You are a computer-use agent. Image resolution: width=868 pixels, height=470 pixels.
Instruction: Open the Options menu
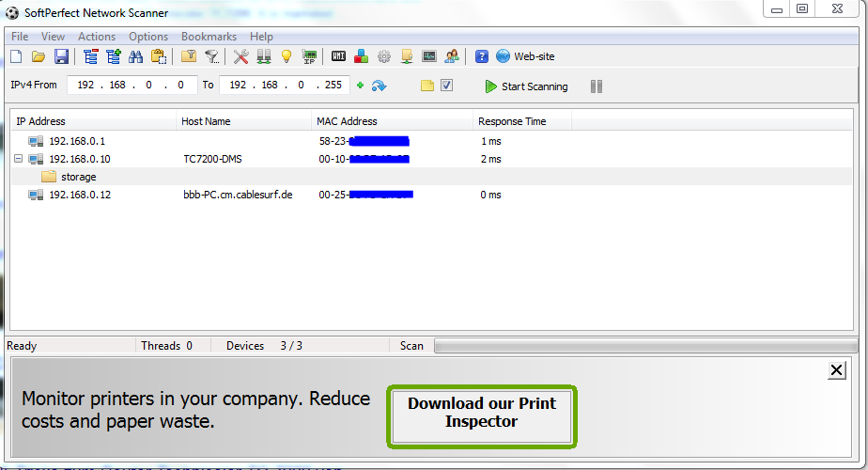pos(148,37)
